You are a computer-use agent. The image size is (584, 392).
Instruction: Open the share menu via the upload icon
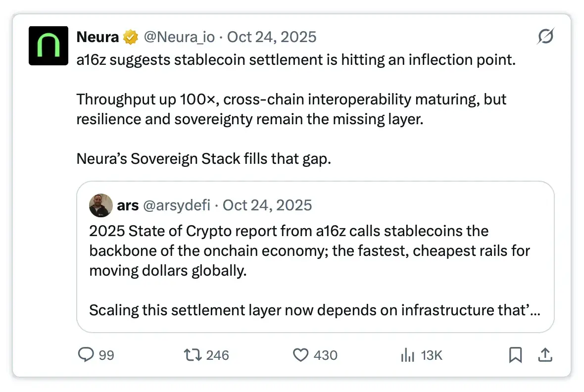544,355
